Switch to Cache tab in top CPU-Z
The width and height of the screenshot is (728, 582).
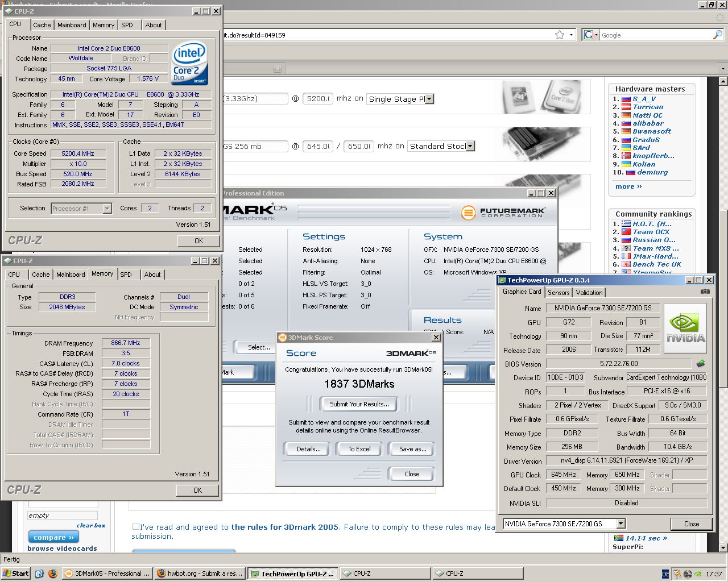(x=42, y=25)
